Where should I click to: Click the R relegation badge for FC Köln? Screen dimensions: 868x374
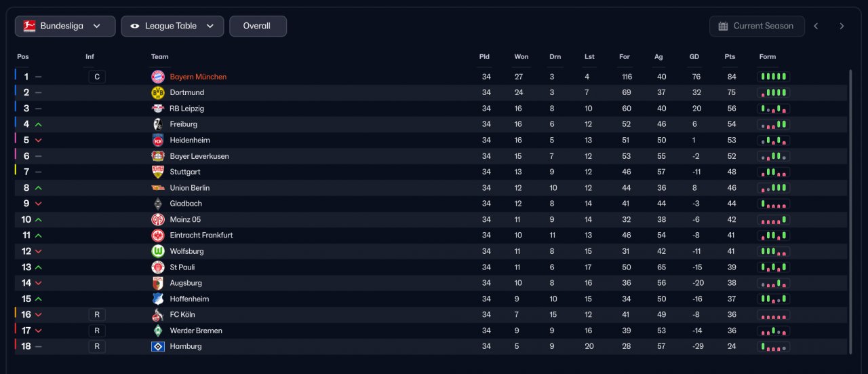(97, 315)
